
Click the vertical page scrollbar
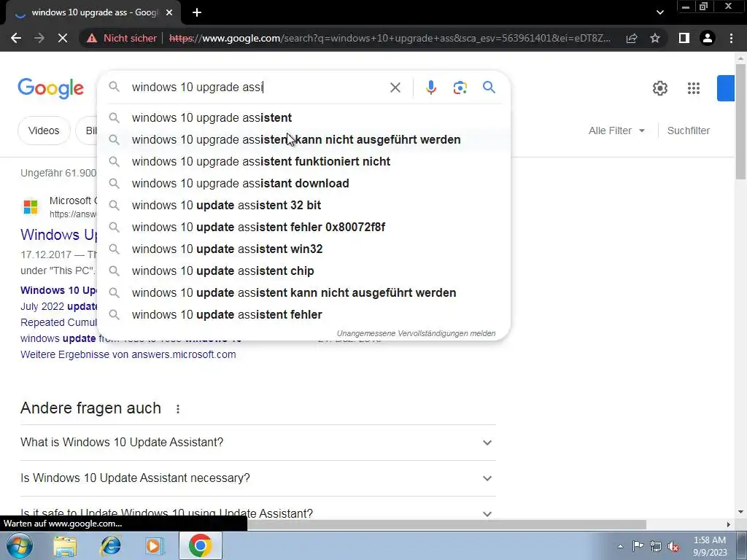pos(740,122)
